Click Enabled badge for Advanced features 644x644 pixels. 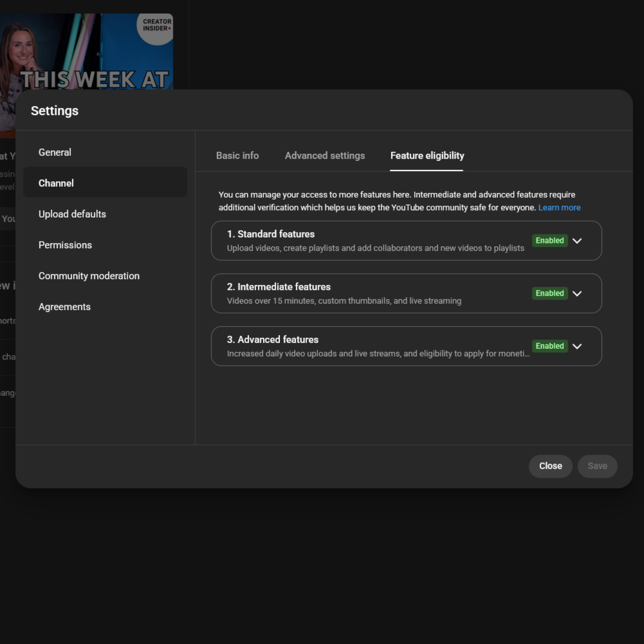point(549,346)
